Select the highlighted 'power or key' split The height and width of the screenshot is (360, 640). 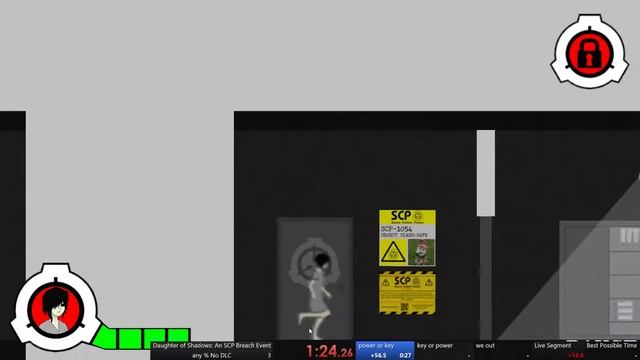click(385, 351)
